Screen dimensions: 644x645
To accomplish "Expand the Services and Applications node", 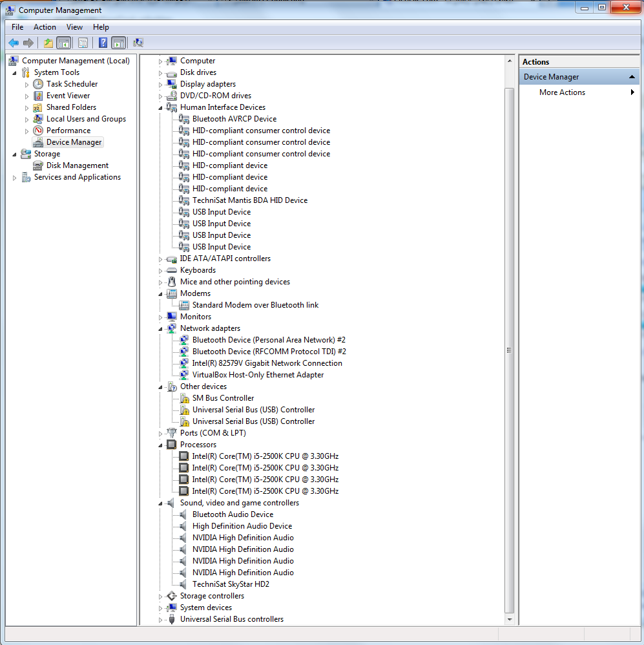I will click(14, 178).
